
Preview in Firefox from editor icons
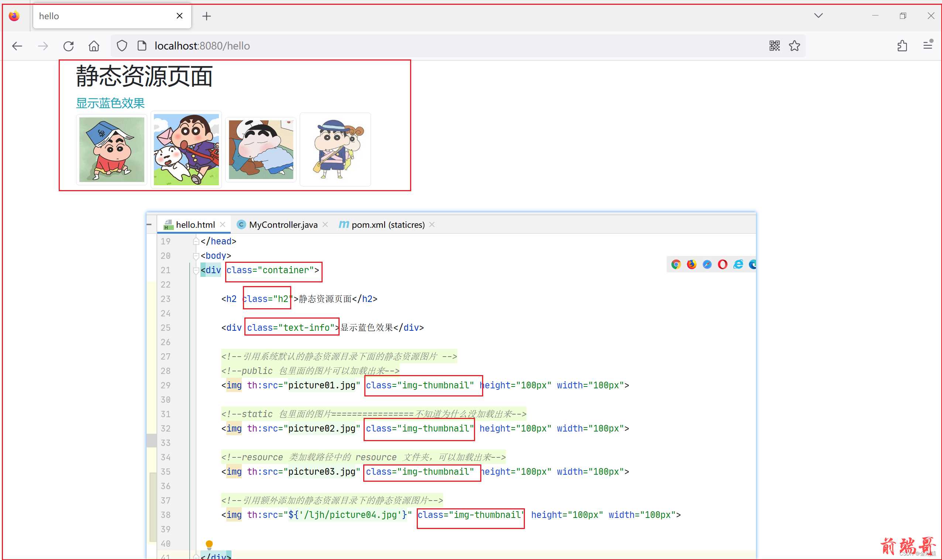(691, 265)
